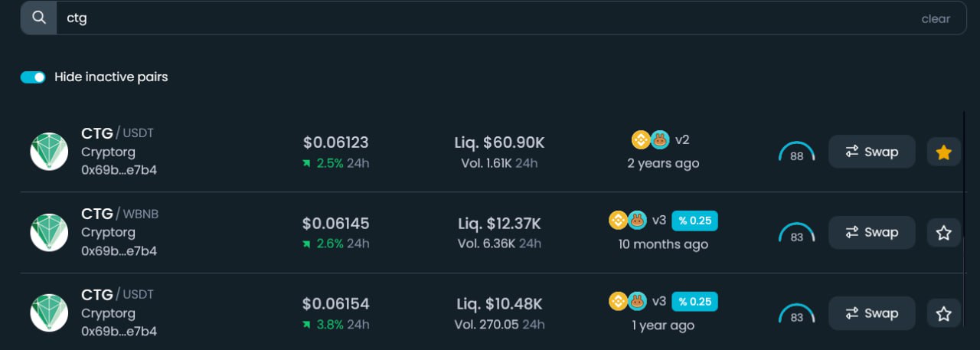Clear the search query
This screenshot has width=980, height=350.
click(x=935, y=19)
